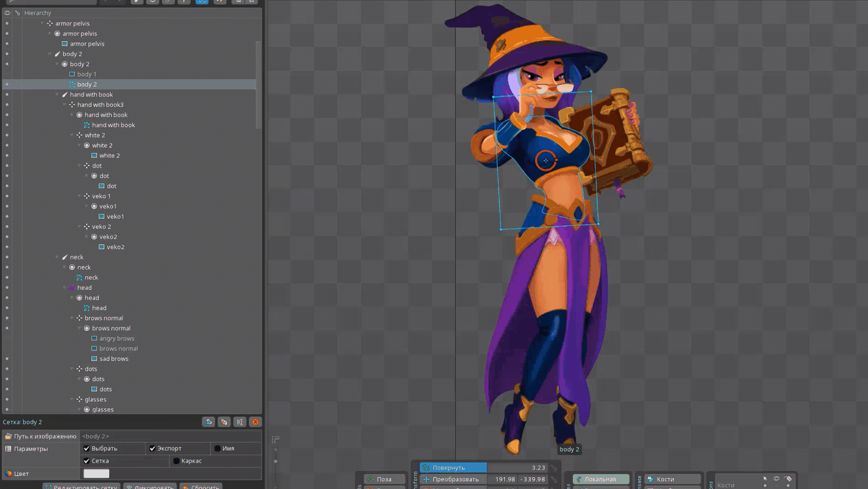Collapse the brows normal slot group

tap(79, 328)
